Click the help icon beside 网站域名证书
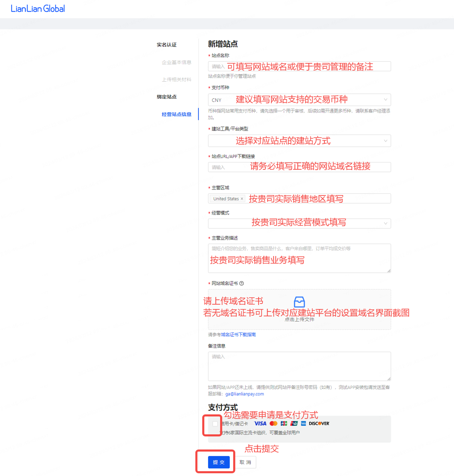The width and height of the screenshot is (454, 476). [241, 283]
